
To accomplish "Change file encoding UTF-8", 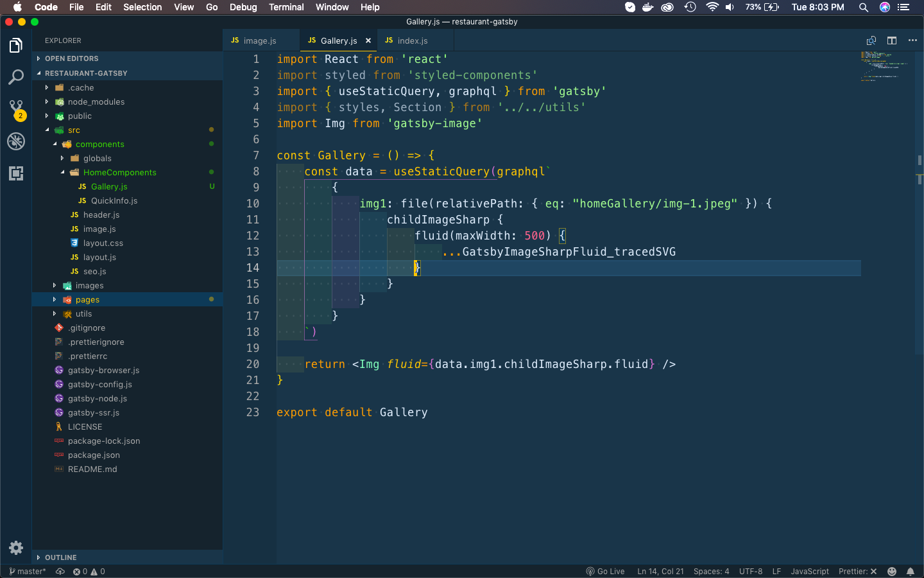I will [751, 572].
